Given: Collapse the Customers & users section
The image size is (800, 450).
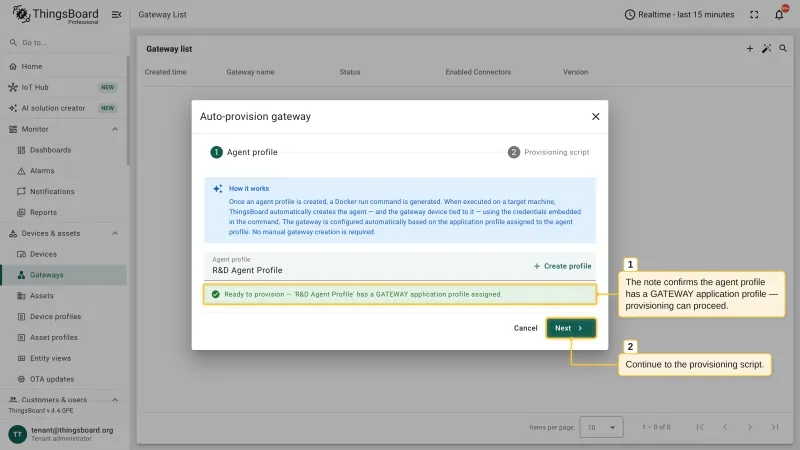Looking at the screenshot, I should click(x=115, y=399).
